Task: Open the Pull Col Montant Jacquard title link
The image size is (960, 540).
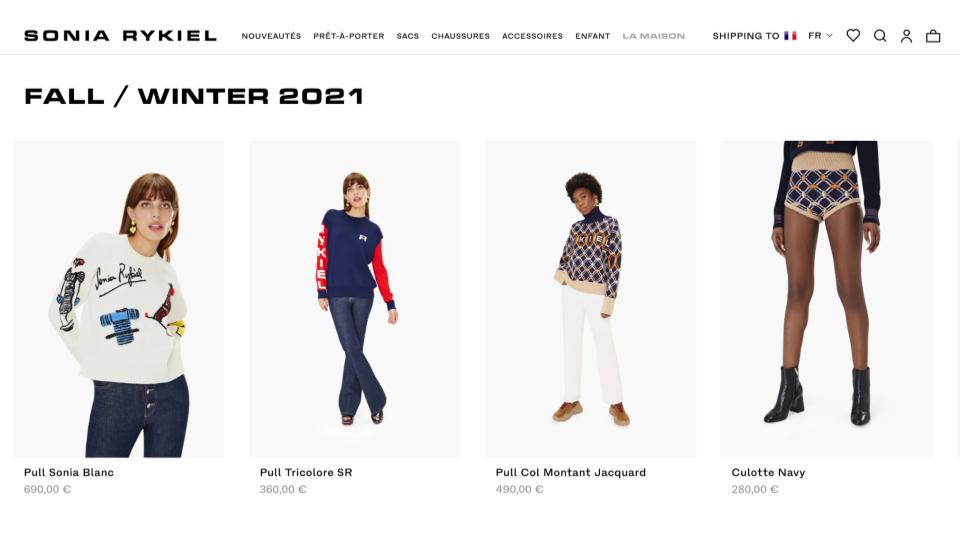Action: [x=571, y=472]
